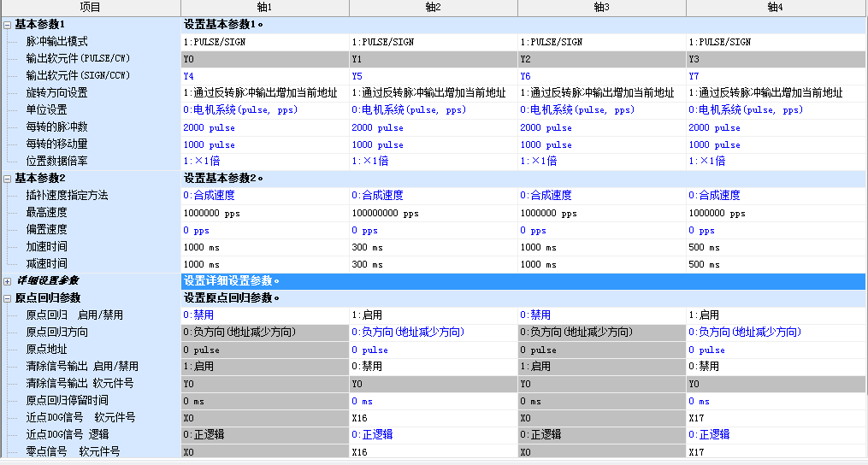Select axis 4 近点DOG信号 软元件号 X17
Screen dimensions: 868x465
775,417
